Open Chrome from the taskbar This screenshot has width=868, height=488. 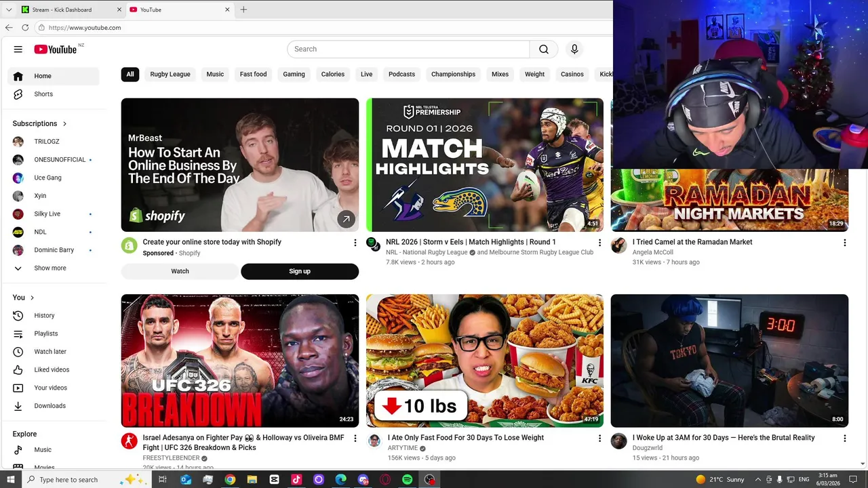pos(230,479)
